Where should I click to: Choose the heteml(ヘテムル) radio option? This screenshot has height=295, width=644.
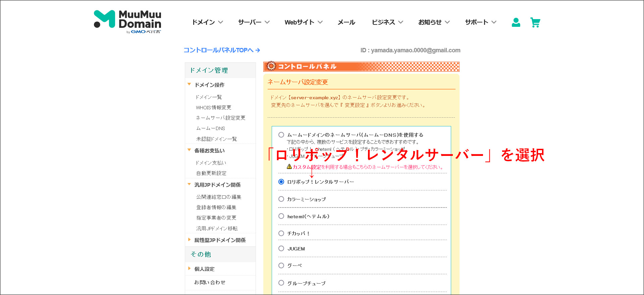click(281, 216)
